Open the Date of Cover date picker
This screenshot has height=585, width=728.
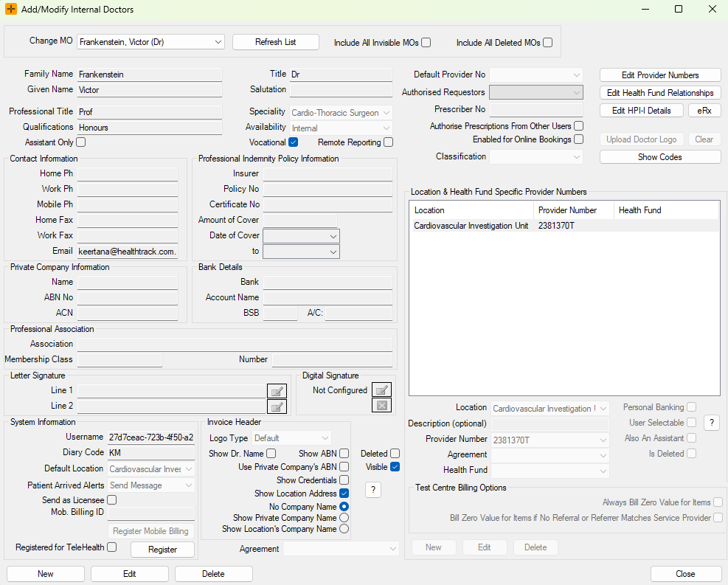(333, 236)
